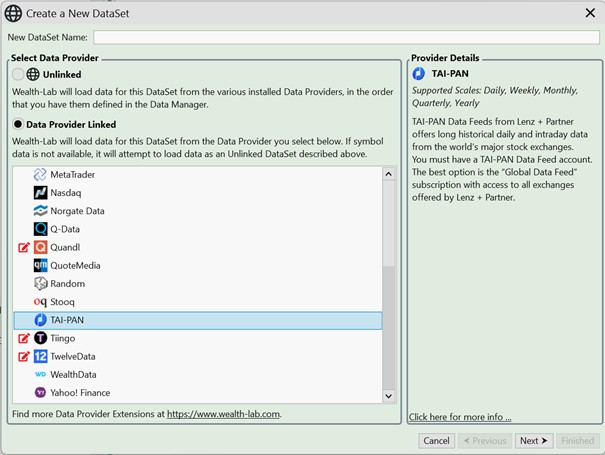This screenshot has width=605, height=455.
Task: Click the Next button
Action: 534,440
